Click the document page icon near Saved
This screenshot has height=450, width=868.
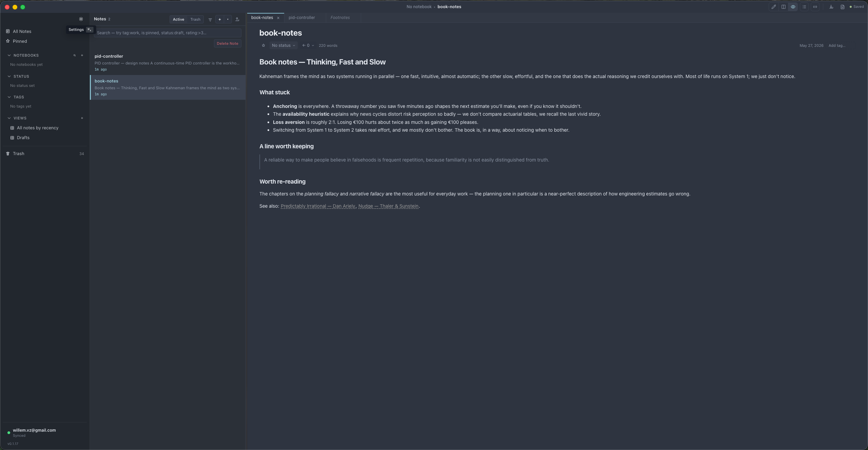coord(843,7)
